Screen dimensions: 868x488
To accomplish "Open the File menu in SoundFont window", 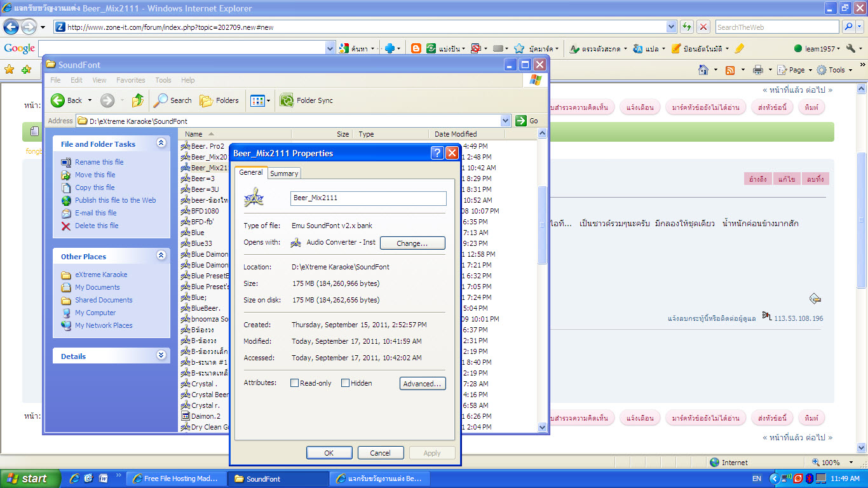I will tap(55, 80).
